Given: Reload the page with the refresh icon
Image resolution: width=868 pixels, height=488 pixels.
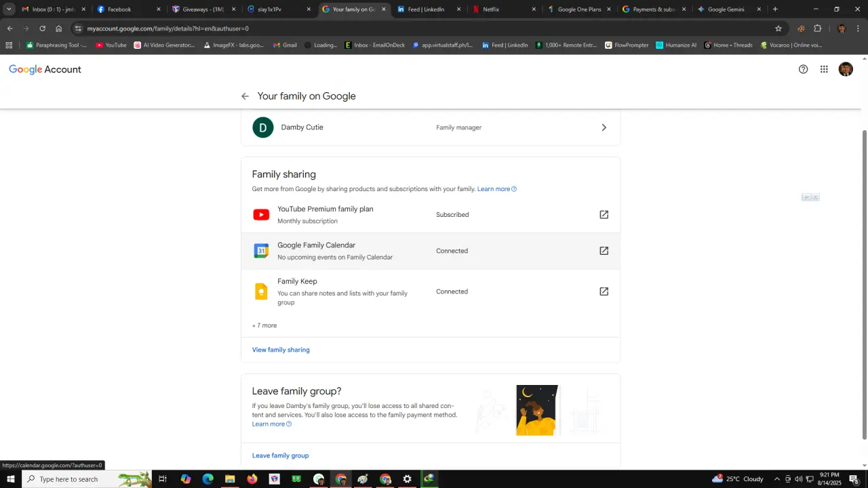Looking at the screenshot, I should click(42, 28).
